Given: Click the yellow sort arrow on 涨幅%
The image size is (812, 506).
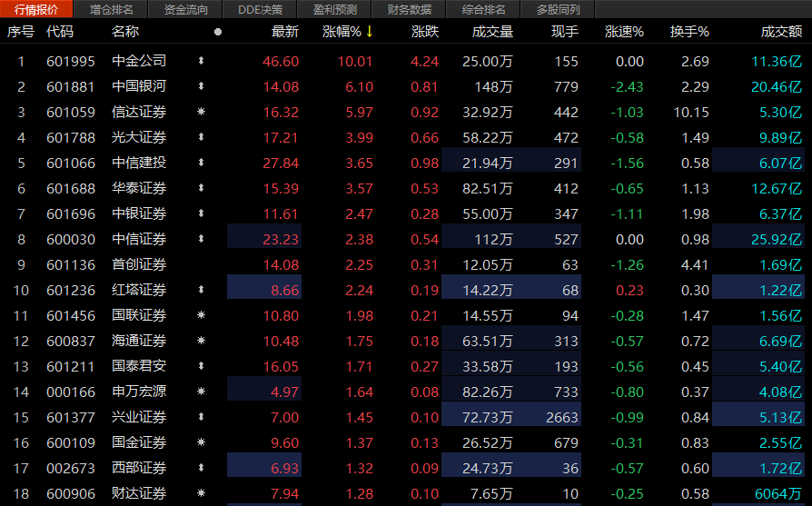Looking at the screenshot, I should click(370, 32).
